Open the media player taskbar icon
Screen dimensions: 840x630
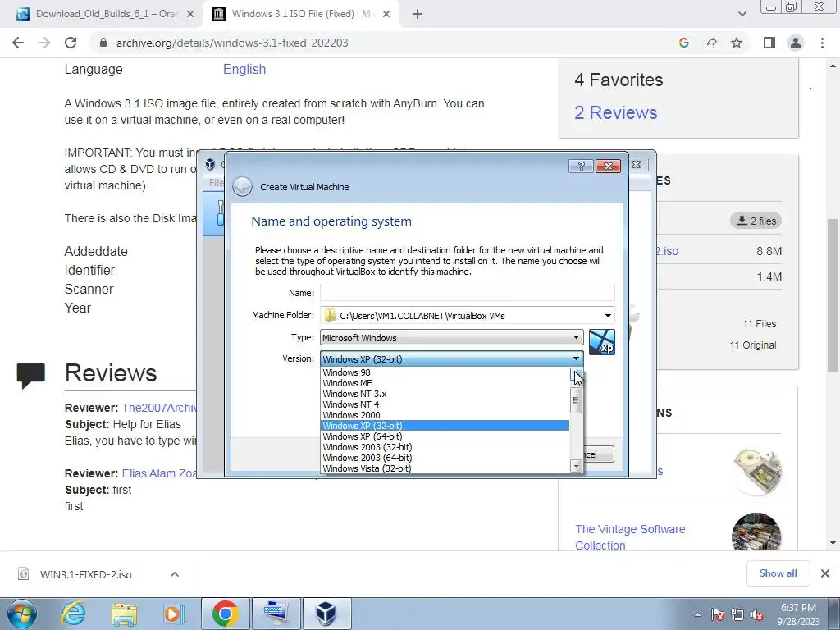point(173,614)
